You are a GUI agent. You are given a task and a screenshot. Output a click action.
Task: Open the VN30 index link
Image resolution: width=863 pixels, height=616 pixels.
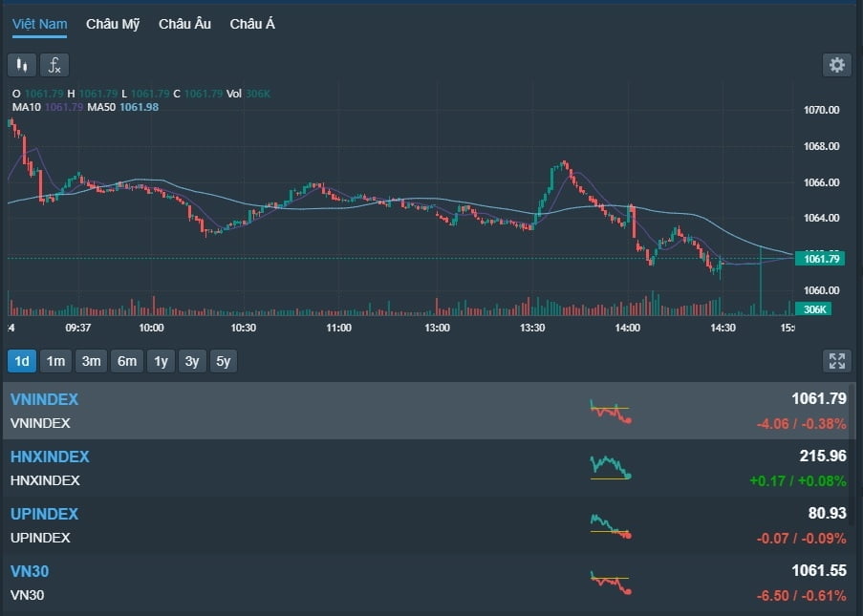(x=30, y=571)
